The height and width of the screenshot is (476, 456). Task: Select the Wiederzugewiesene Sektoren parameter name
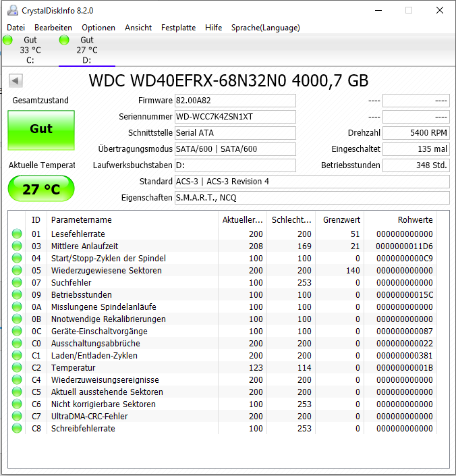pyautogui.click(x=106, y=271)
